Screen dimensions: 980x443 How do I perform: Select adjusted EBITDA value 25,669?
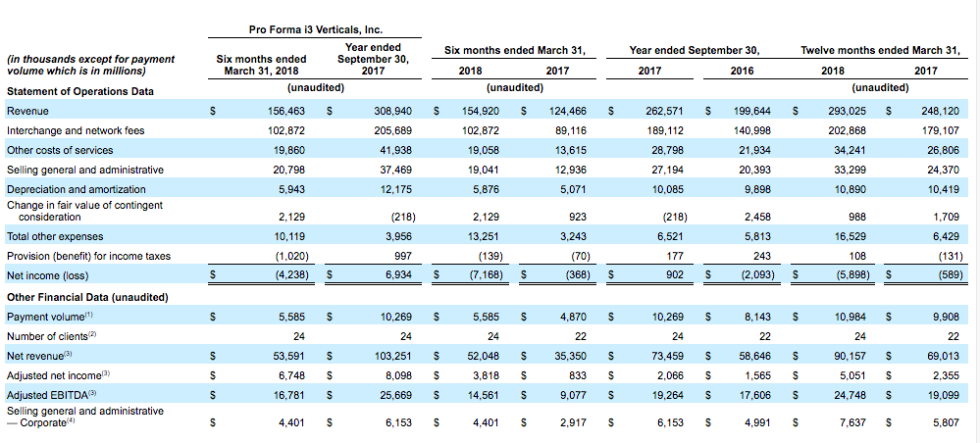pyautogui.click(x=397, y=395)
